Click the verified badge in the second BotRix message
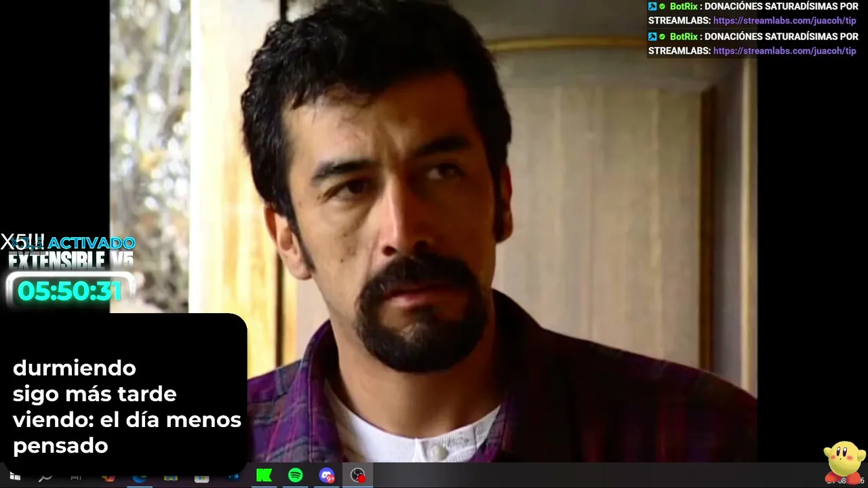Screen dimensions: 868x488 point(662,37)
